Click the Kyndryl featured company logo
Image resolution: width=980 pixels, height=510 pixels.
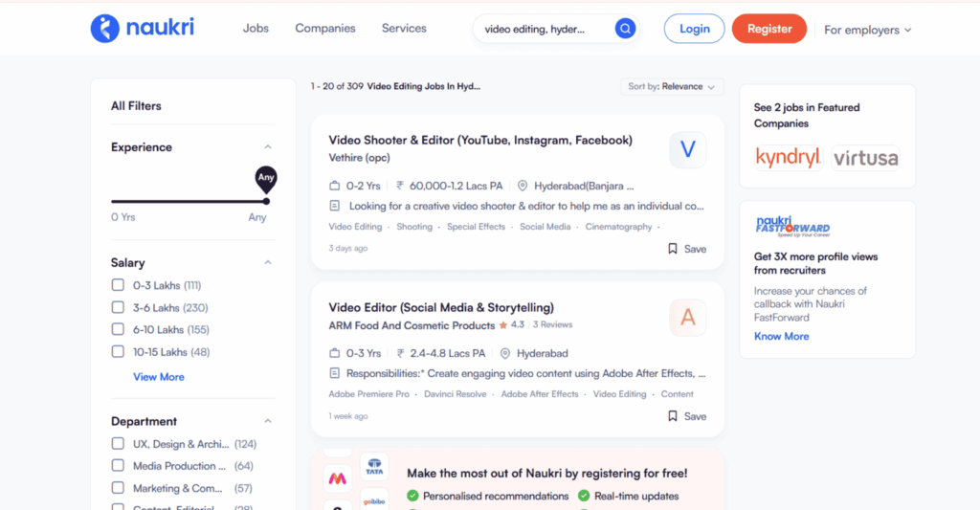click(789, 158)
